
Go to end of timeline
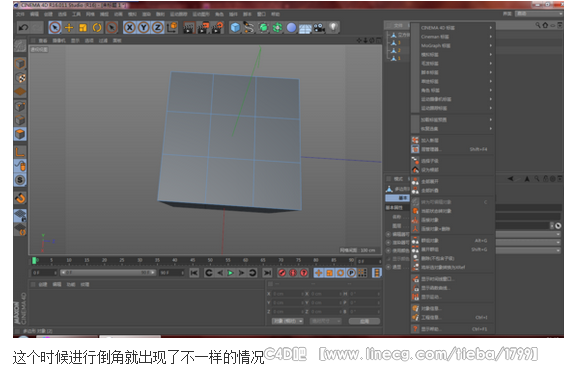click(267, 273)
